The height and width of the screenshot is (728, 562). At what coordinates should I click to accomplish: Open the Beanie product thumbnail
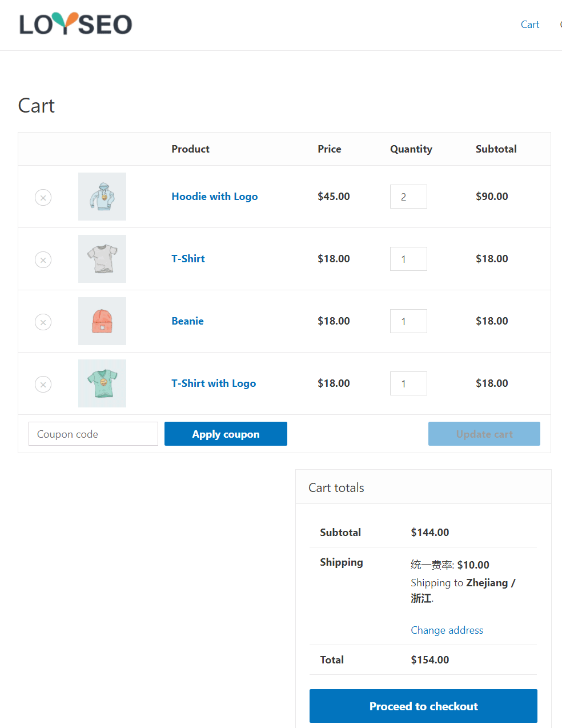pyautogui.click(x=102, y=321)
